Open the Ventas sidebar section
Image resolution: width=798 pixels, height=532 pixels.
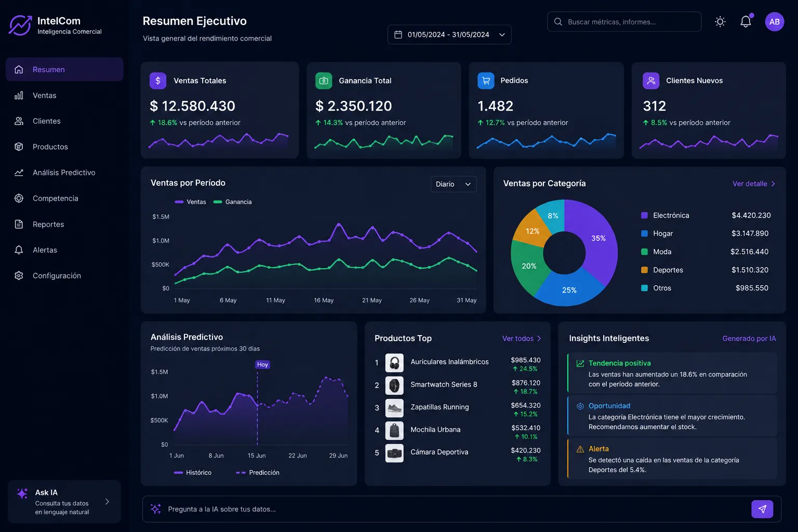[x=64, y=96]
